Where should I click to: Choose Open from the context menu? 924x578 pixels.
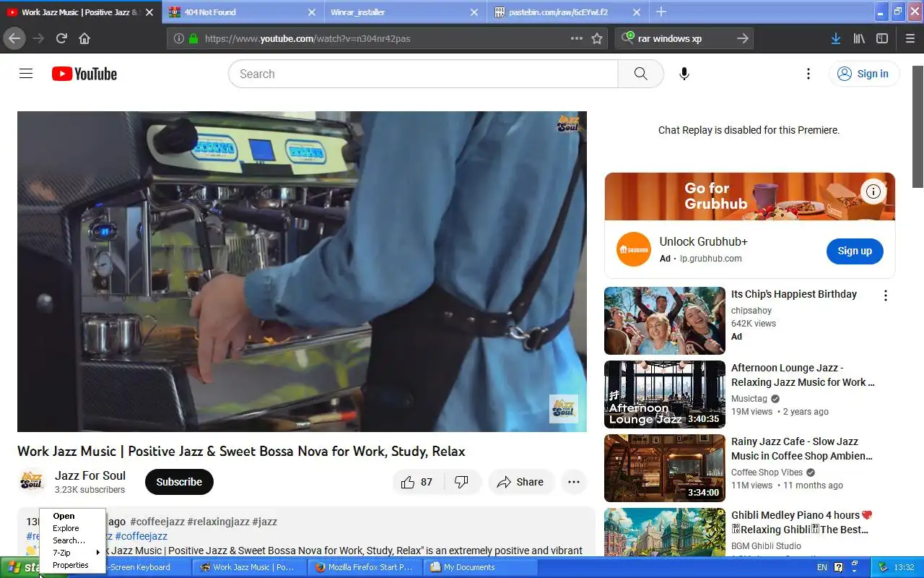click(73, 516)
